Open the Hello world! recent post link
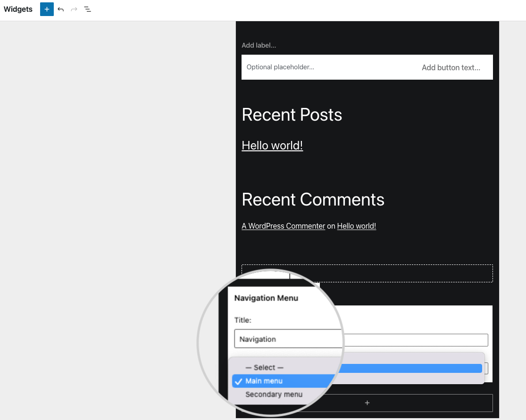526x420 pixels. coord(272,146)
